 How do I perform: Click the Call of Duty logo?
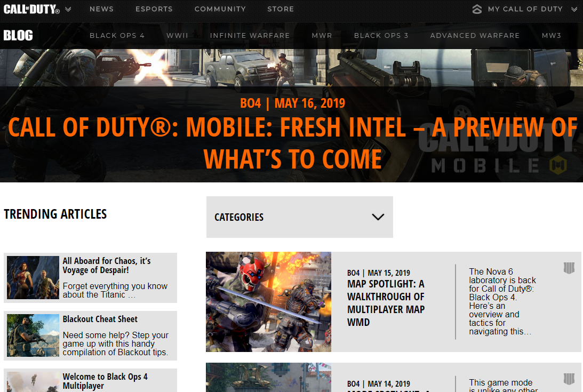(31, 9)
